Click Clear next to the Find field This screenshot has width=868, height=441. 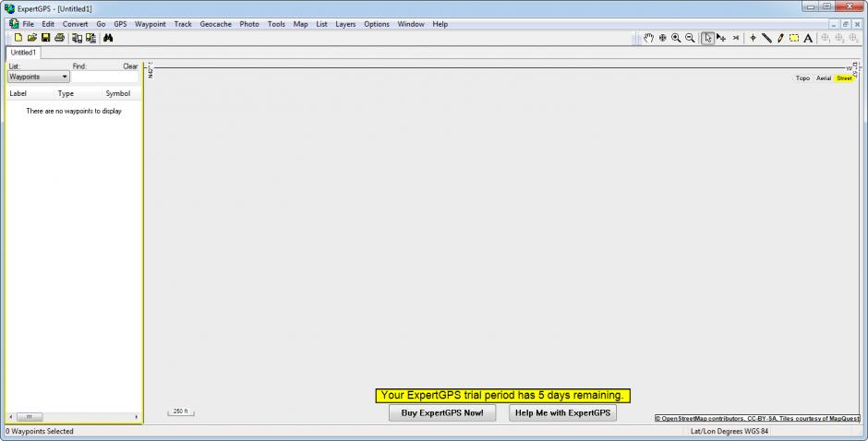[130, 66]
